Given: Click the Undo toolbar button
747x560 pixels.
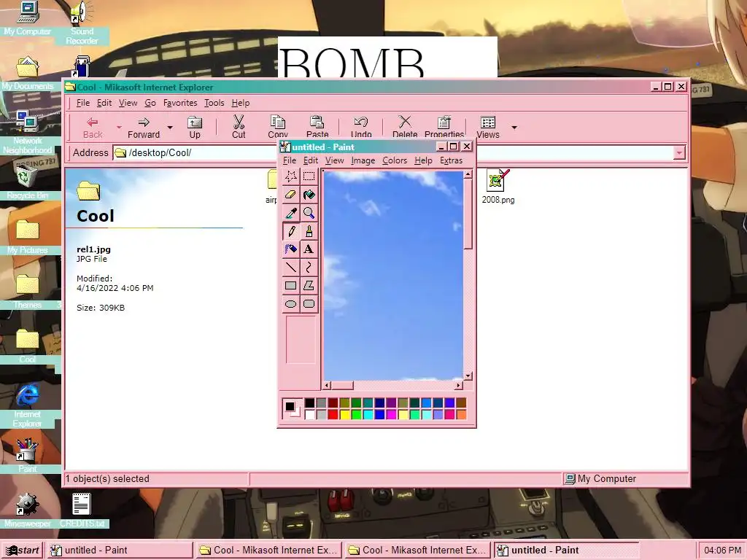Looking at the screenshot, I should click(361, 127).
